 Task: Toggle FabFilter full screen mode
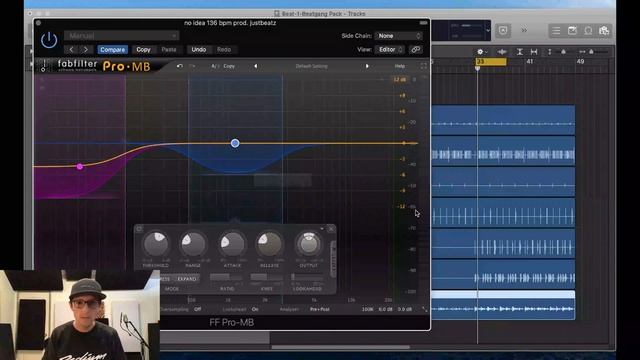tap(423, 66)
